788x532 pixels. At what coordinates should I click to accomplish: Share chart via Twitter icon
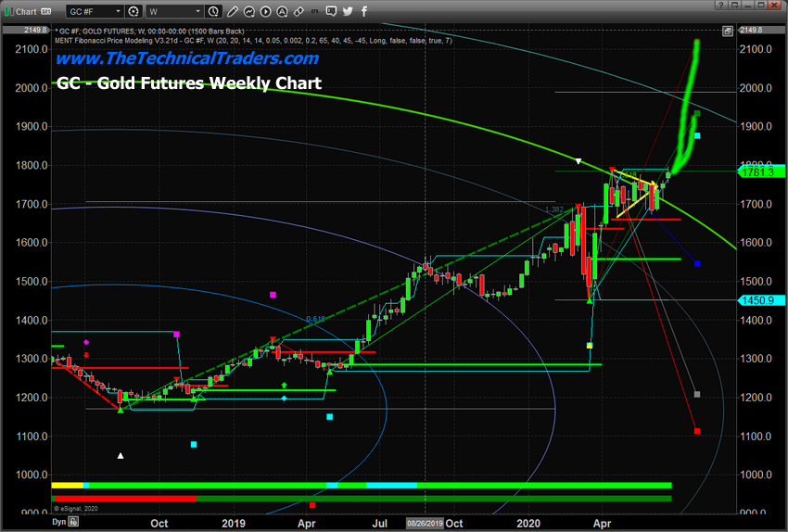(x=348, y=11)
